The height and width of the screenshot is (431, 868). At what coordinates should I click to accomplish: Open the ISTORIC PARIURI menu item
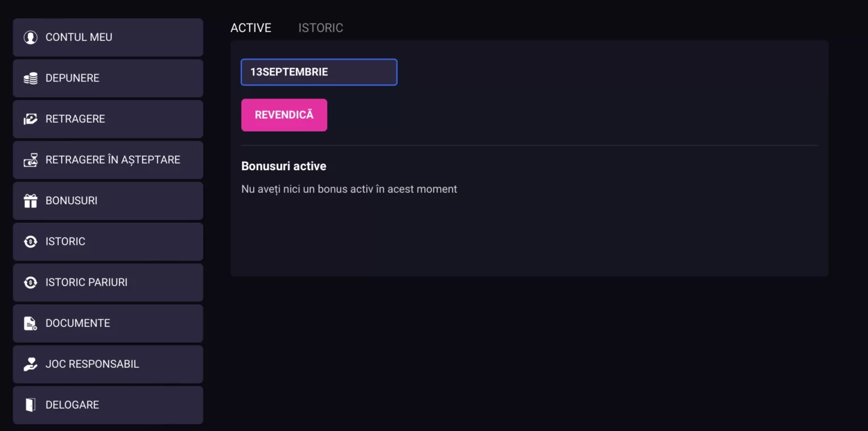tap(108, 282)
